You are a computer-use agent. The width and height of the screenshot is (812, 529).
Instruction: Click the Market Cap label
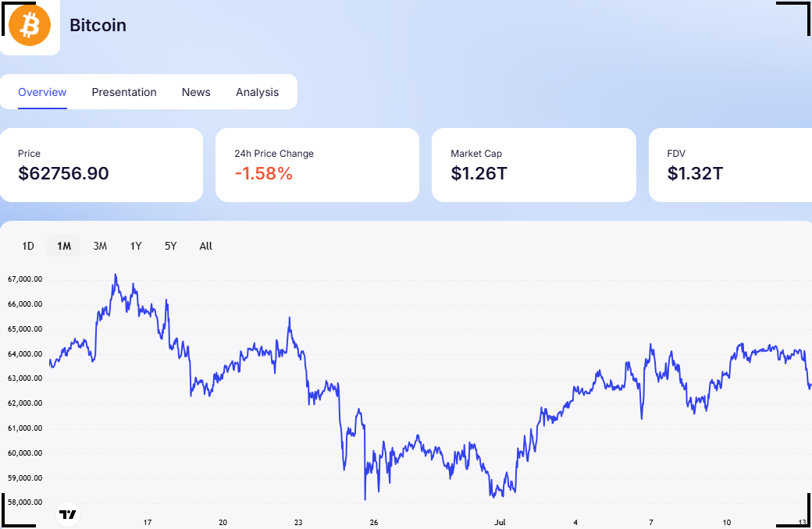[x=476, y=154]
